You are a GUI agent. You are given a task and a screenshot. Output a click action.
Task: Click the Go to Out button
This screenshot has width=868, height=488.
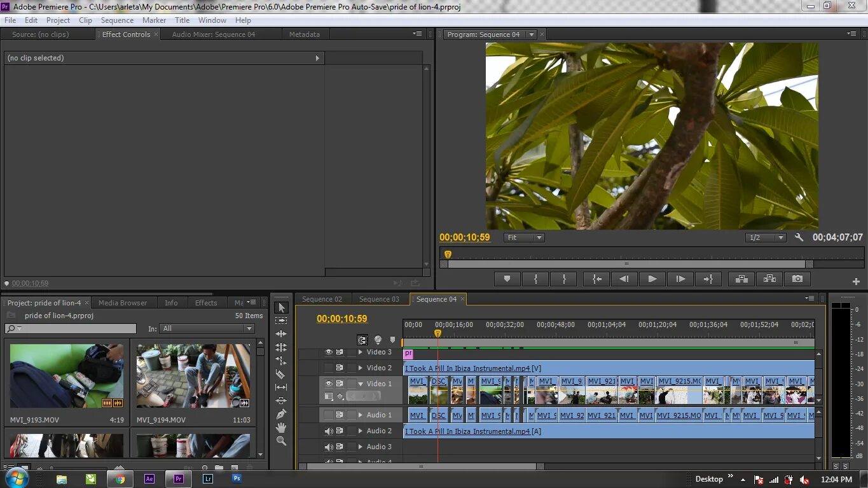708,279
